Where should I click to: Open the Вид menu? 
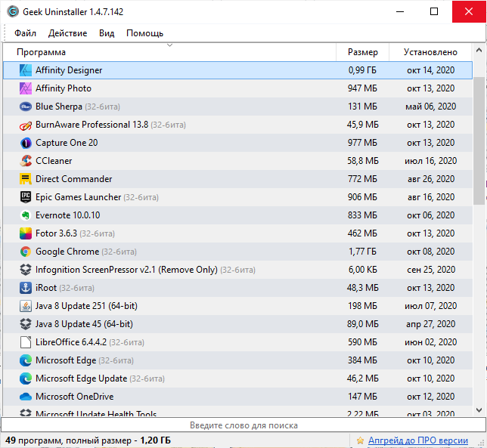(x=107, y=33)
